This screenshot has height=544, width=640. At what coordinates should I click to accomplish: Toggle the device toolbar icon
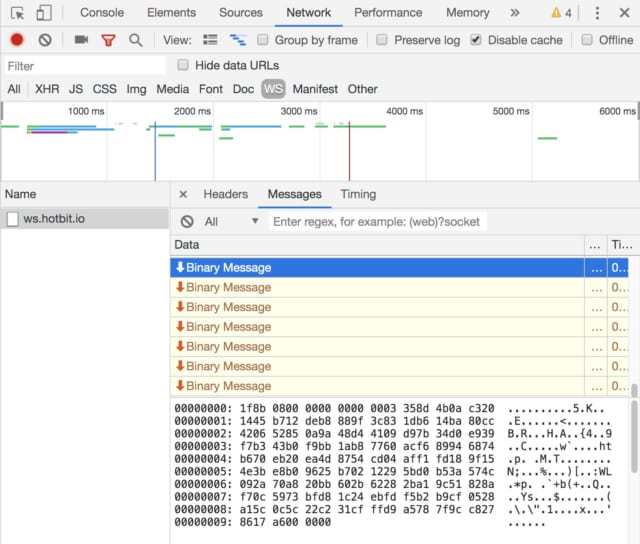coord(44,13)
